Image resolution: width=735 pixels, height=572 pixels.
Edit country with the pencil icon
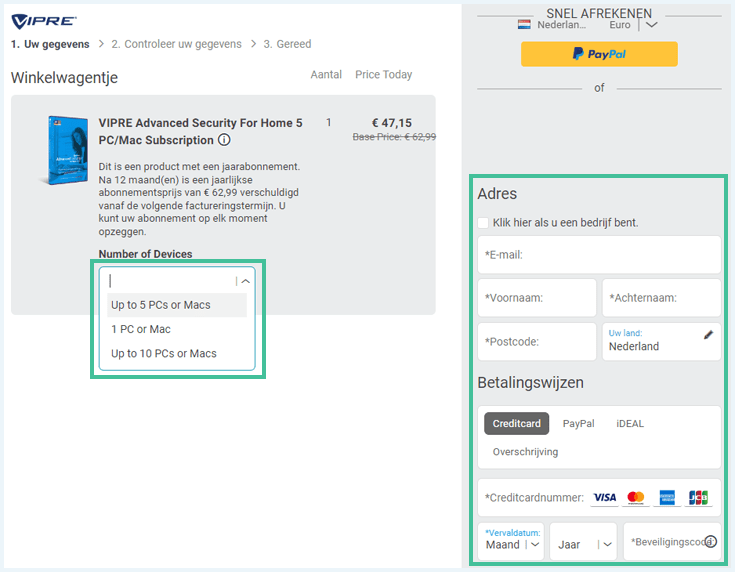tap(708, 334)
